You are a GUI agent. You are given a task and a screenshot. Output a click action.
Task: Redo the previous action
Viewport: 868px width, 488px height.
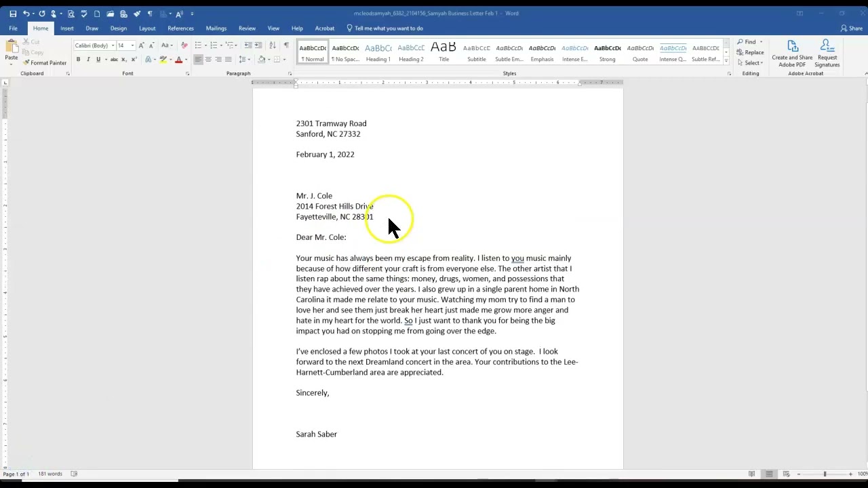tap(42, 14)
